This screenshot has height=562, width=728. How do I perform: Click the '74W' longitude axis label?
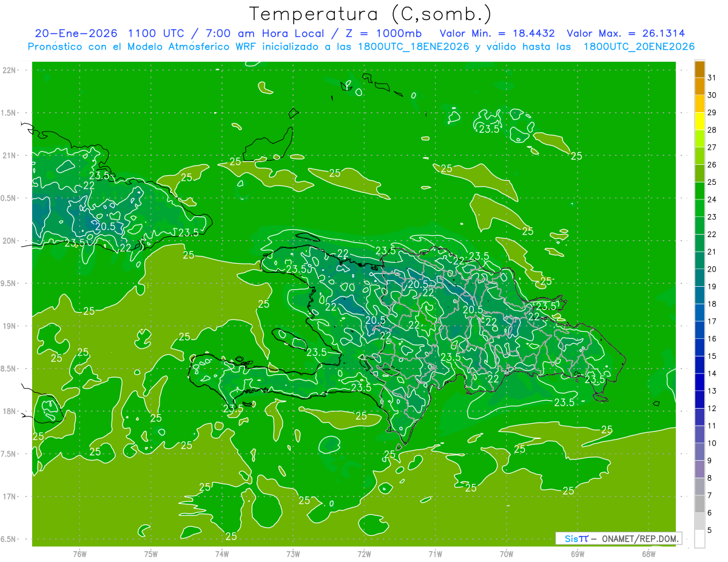(221, 554)
